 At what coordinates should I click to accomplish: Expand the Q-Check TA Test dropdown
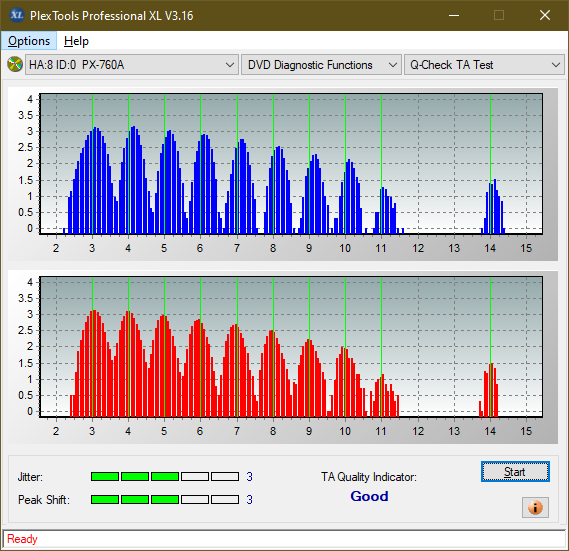pos(484,65)
